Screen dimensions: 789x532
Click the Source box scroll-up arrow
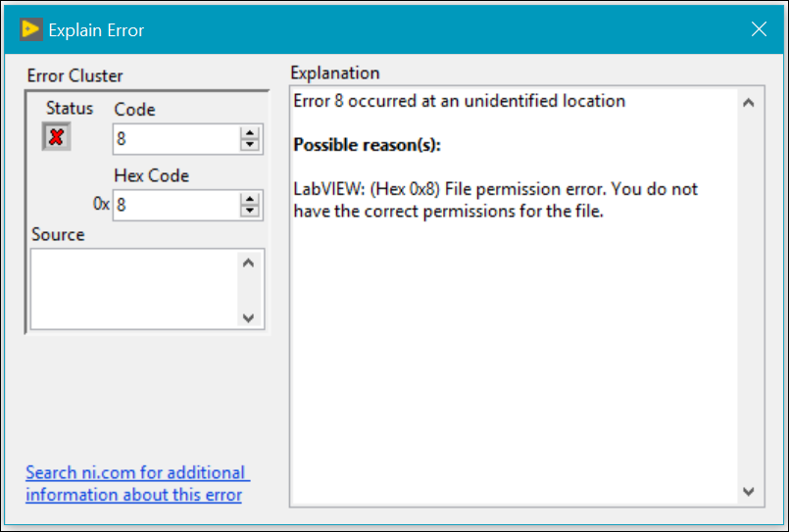point(249,263)
